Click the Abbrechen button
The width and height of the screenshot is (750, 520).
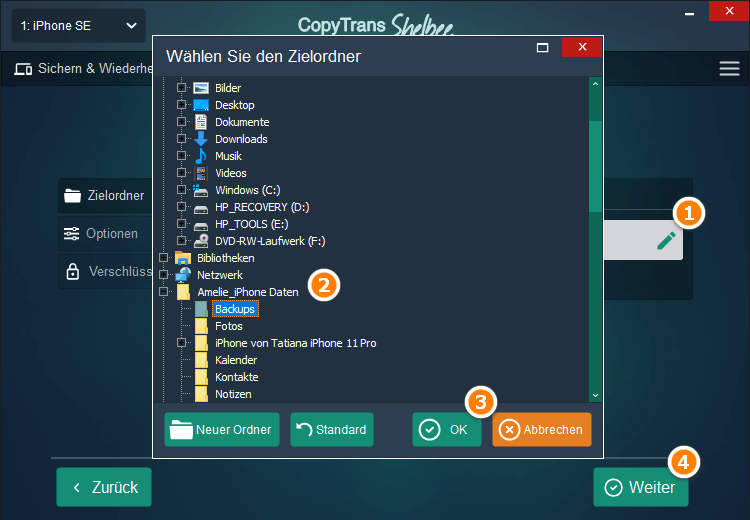541,430
